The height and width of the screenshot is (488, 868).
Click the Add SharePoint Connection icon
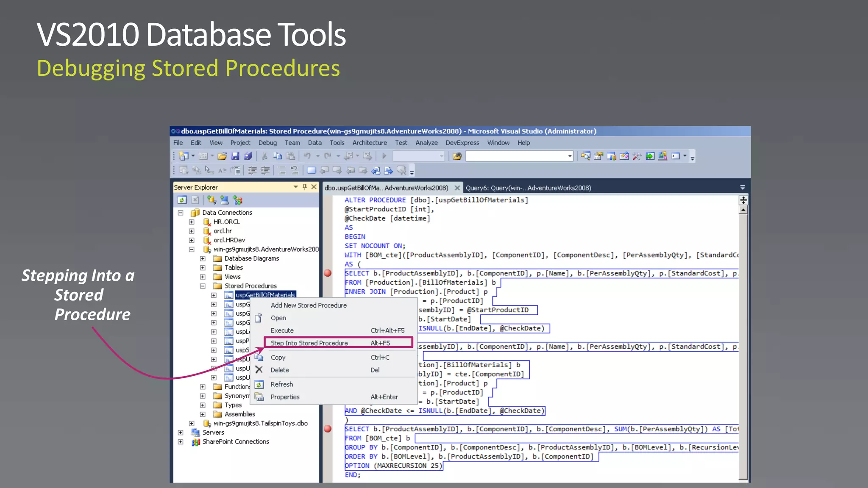[x=238, y=200]
